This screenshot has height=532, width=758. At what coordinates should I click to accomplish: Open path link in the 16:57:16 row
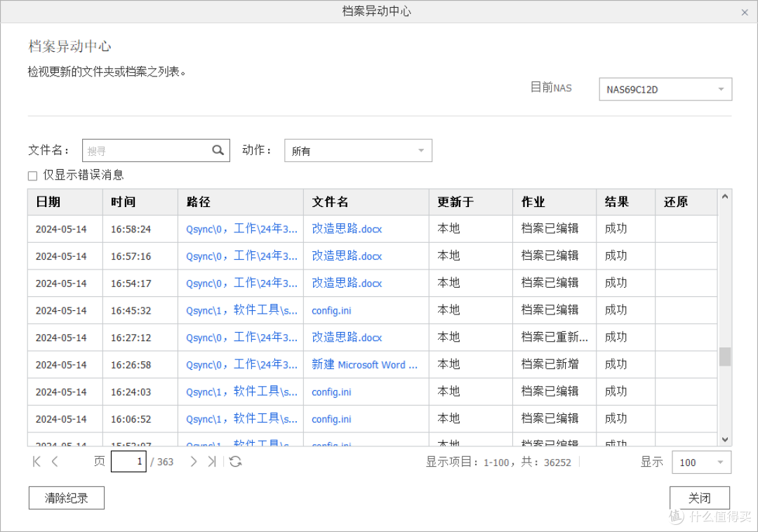[x=241, y=256]
